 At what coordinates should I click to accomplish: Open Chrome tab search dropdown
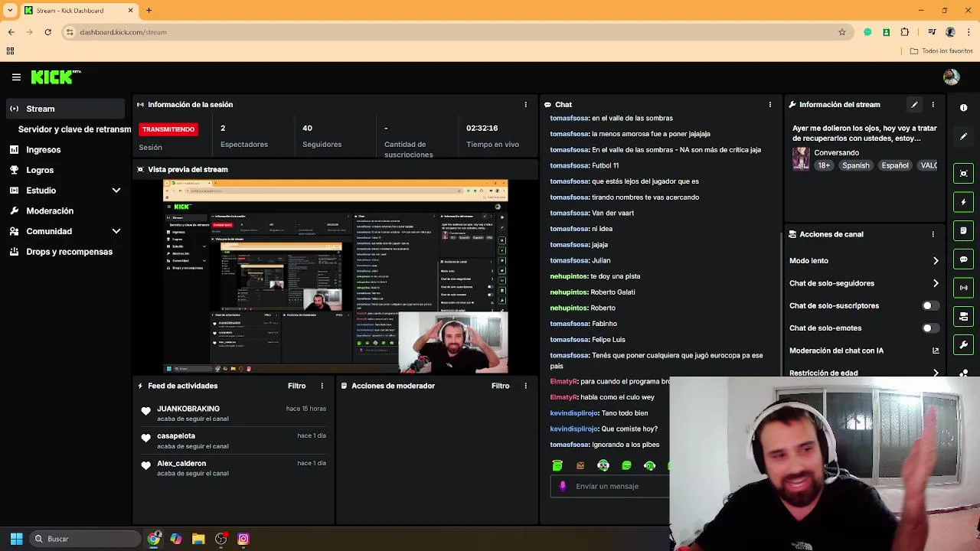[10, 10]
